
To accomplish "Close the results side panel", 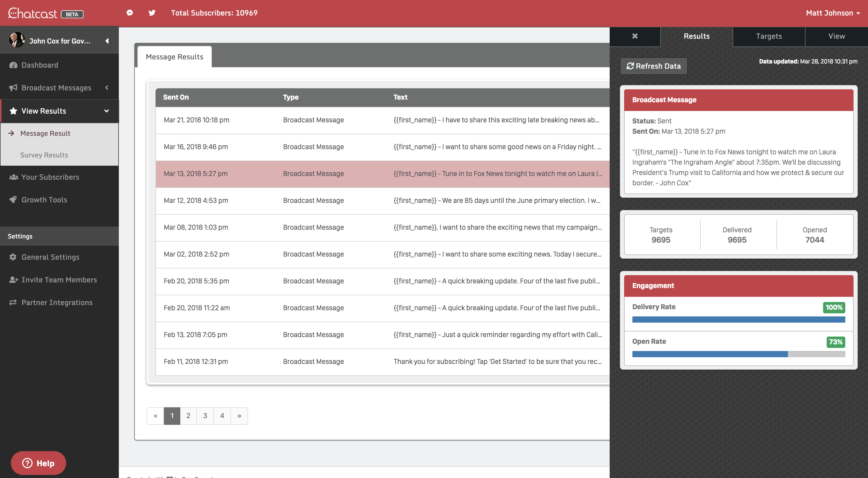I will pyautogui.click(x=635, y=36).
